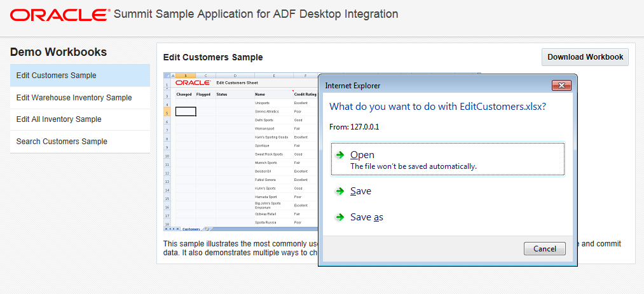Viewport: 644px width, 294px height.
Task: Click 'What do you want to do' prompt
Action: tap(438, 107)
